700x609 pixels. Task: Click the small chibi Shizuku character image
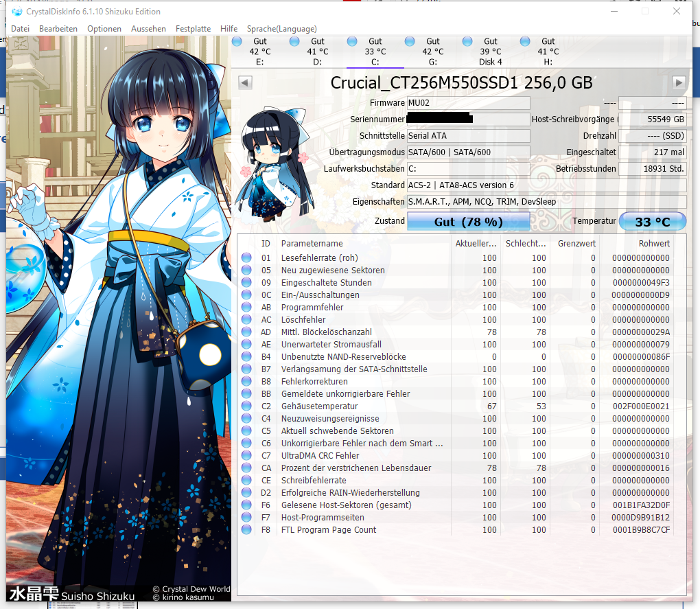click(274, 164)
